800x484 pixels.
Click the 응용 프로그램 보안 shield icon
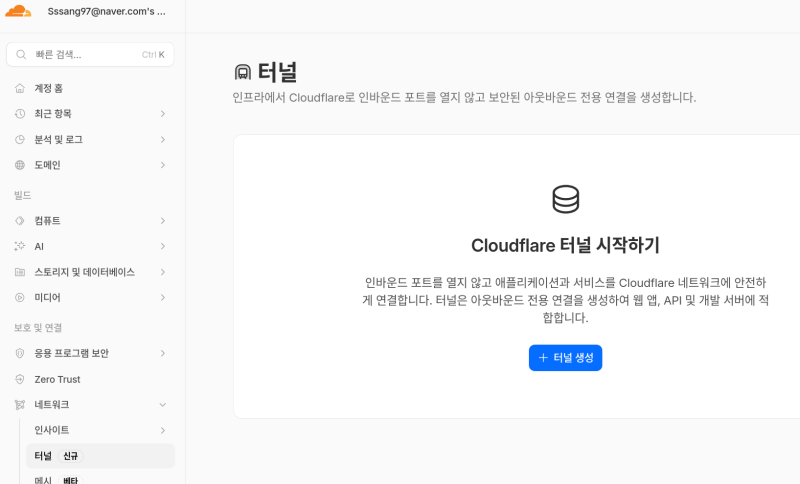[20, 353]
